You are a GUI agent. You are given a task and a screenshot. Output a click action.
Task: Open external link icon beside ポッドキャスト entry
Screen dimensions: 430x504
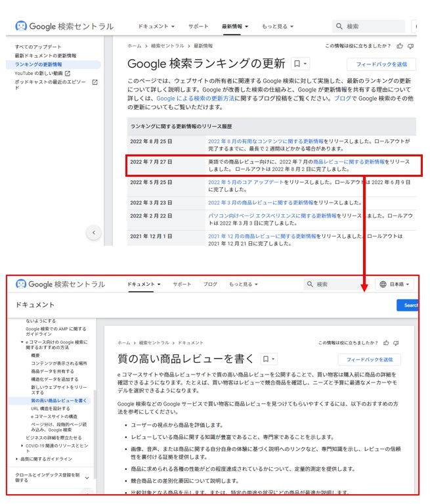pos(95,82)
